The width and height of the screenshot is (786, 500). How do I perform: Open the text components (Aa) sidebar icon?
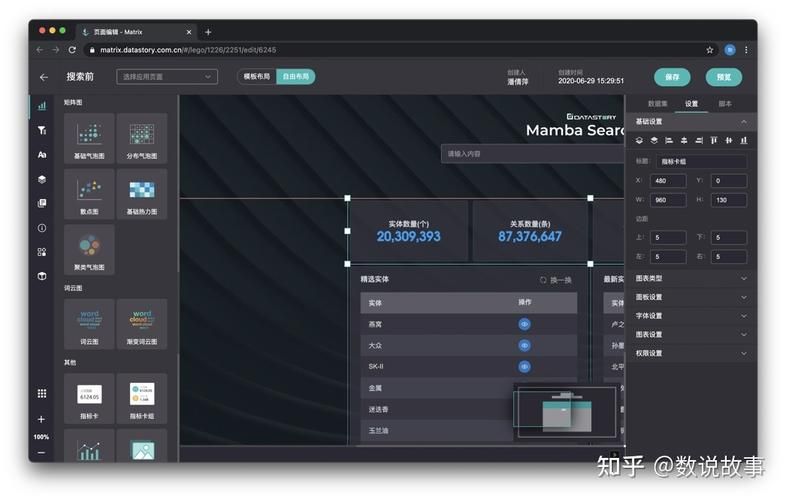42,155
